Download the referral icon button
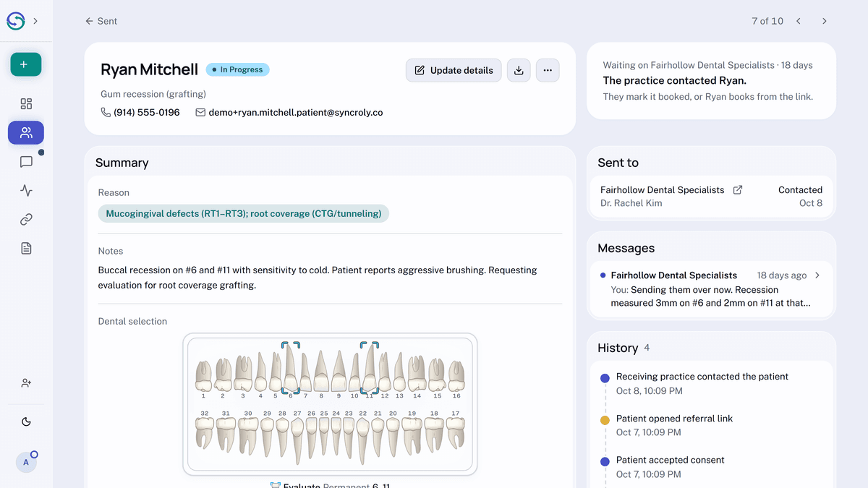The image size is (868, 488). click(519, 70)
